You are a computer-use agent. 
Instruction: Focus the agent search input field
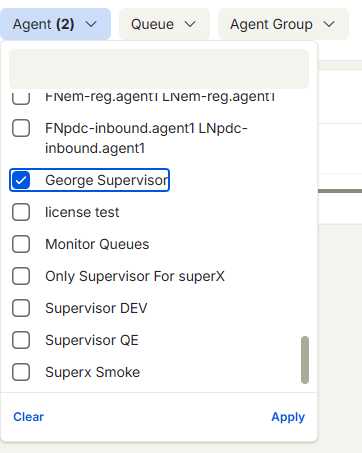point(159,69)
